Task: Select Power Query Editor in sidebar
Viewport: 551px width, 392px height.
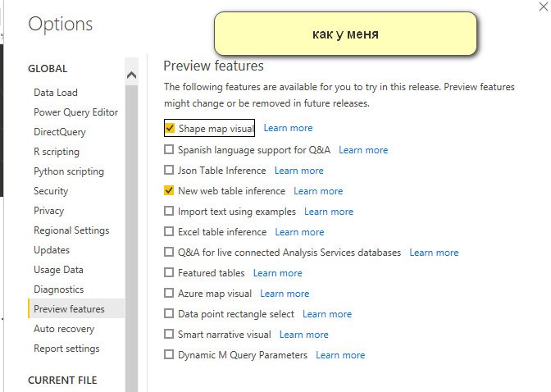Action: [x=76, y=112]
